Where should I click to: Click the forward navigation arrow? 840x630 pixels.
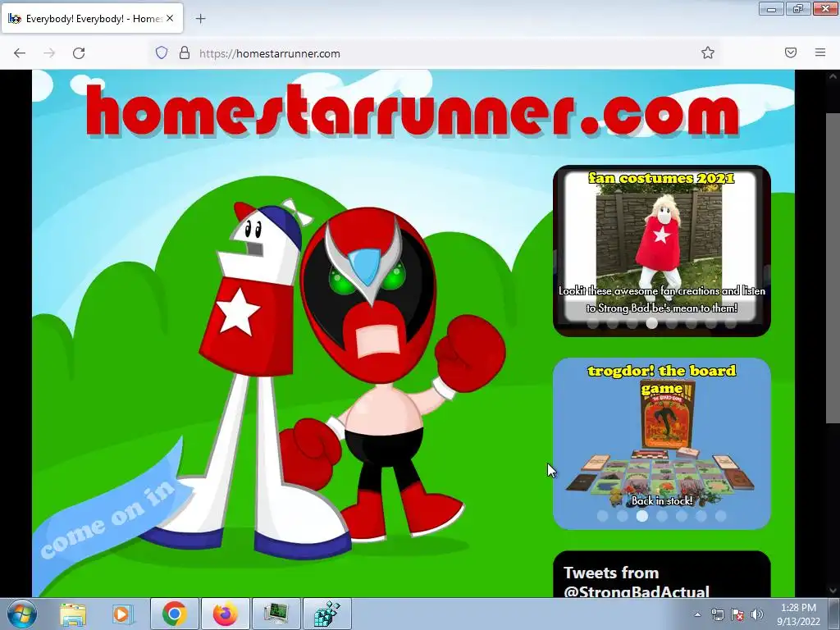49,53
